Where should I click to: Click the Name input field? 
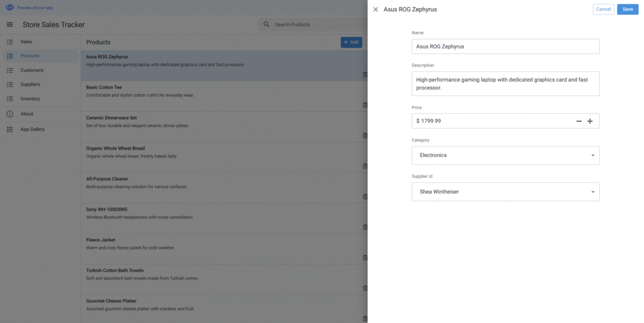pos(505,47)
